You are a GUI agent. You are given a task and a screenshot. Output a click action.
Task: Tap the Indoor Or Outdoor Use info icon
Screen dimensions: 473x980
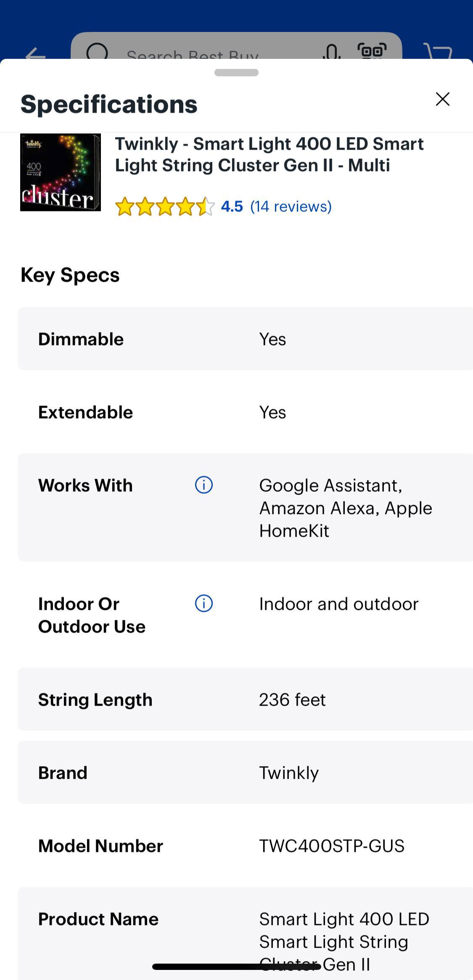[204, 604]
